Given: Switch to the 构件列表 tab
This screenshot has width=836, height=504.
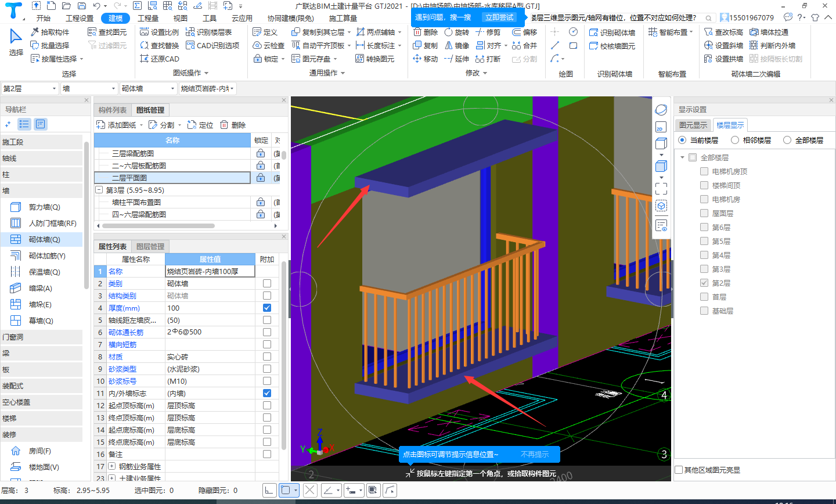Looking at the screenshot, I should (x=113, y=110).
